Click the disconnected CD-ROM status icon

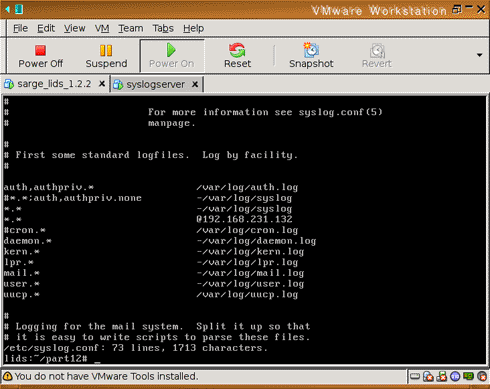point(428,377)
